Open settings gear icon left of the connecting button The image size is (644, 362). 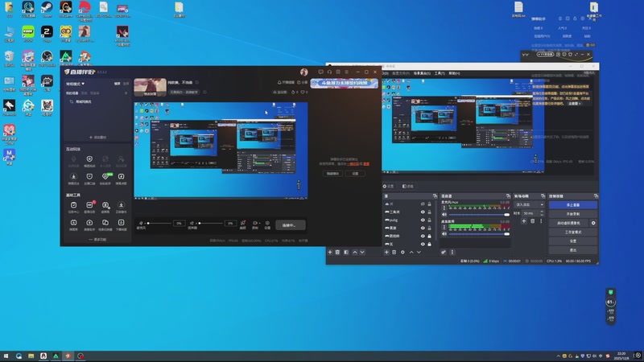(x=267, y=224)
